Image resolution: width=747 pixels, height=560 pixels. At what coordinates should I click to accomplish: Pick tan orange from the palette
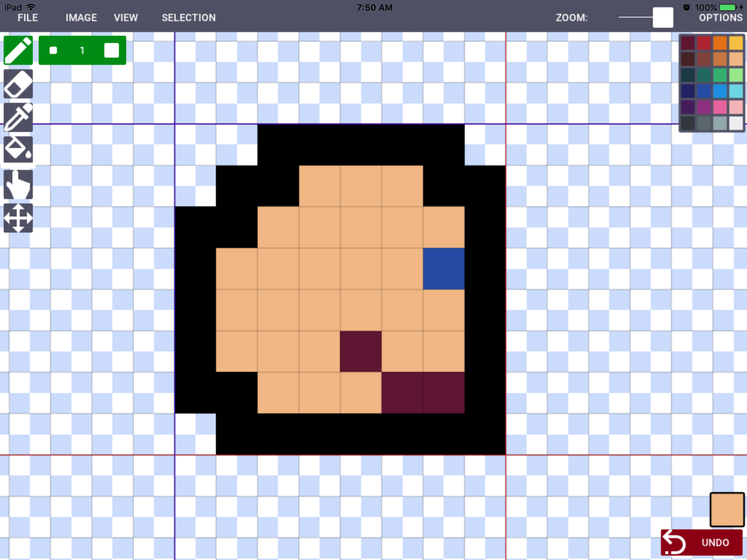pos(720,59)
